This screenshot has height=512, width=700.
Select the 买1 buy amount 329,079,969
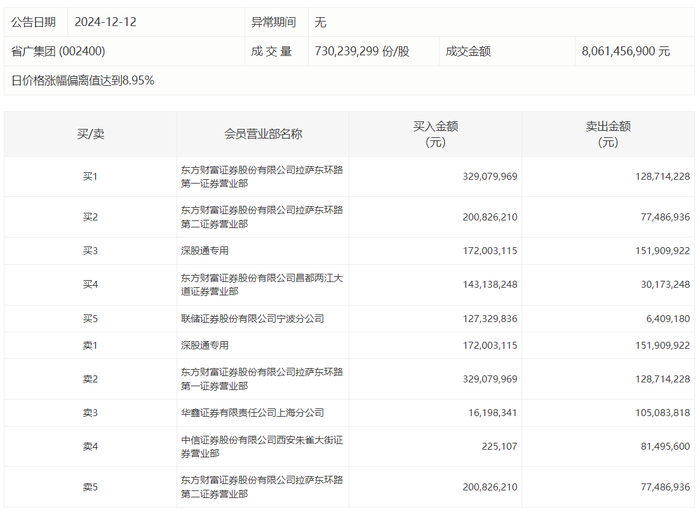click(490, 176)
